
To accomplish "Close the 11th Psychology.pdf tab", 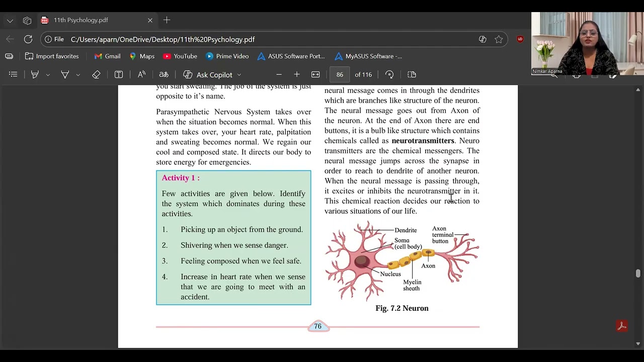I will pos(150,20).
